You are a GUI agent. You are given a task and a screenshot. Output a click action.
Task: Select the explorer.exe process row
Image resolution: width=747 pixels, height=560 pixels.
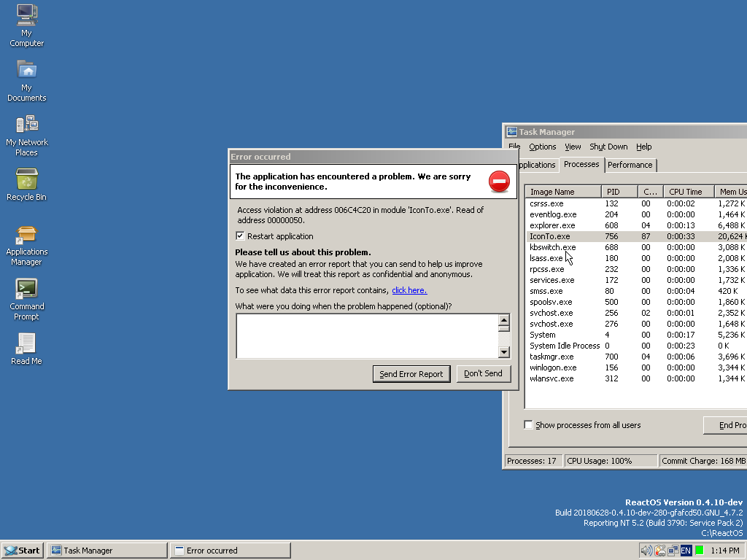click(x=636, y=225)
